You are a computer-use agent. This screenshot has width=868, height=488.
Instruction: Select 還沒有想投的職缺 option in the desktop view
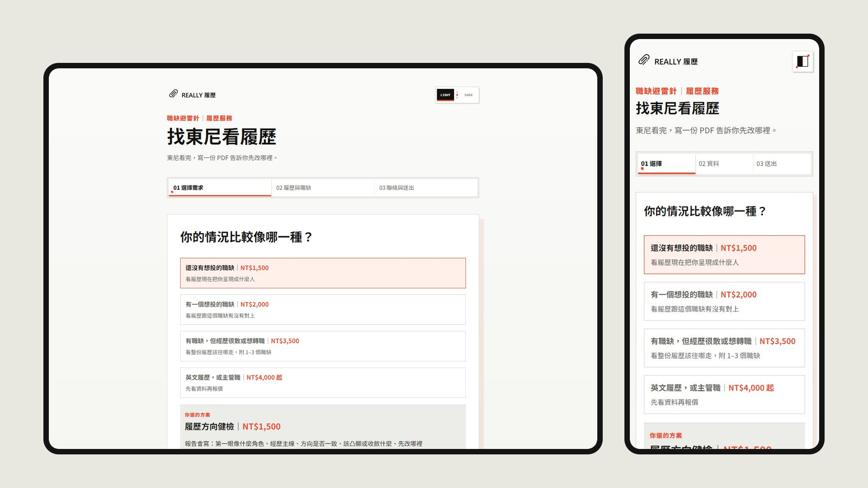coord(323,273)
